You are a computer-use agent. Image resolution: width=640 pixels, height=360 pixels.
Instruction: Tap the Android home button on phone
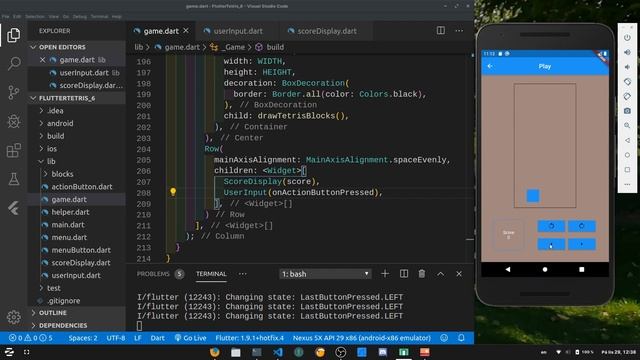(545, 269)
